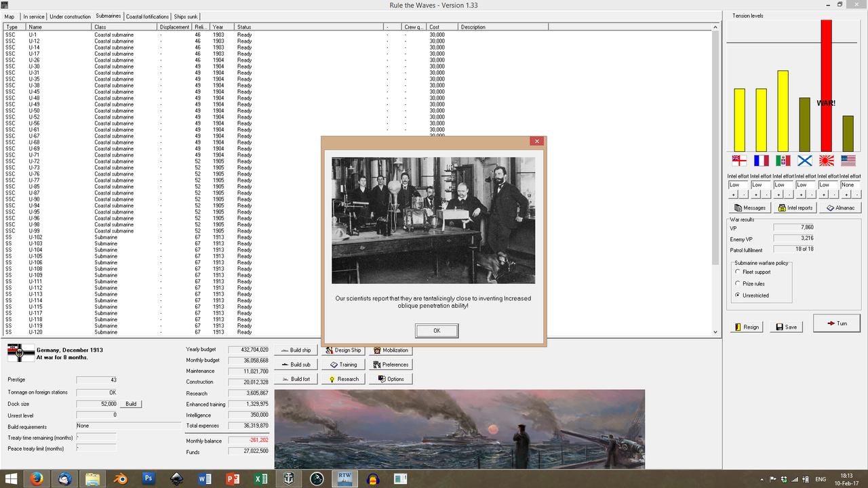Open Photoshop from the taskbar
Image resolution: width=868 pixels, height=488 pixels.
coord(149,479)
